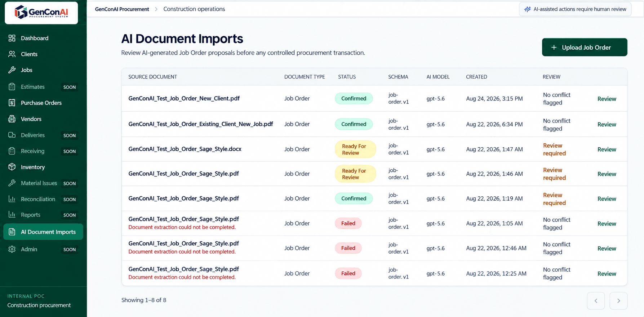The height and width of the screenshot is (317, 644).
Task: Click Review for the 12:25 AM failed import
Action: coord(607,273)
